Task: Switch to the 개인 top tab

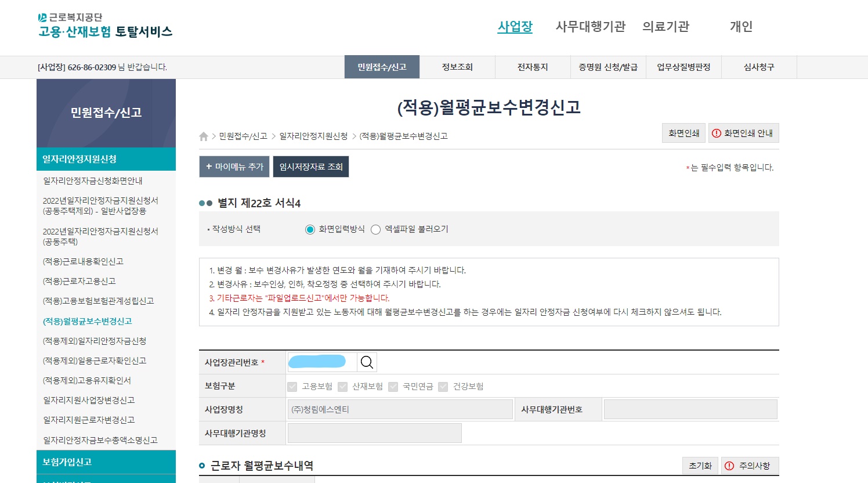Action: point(741,27)
